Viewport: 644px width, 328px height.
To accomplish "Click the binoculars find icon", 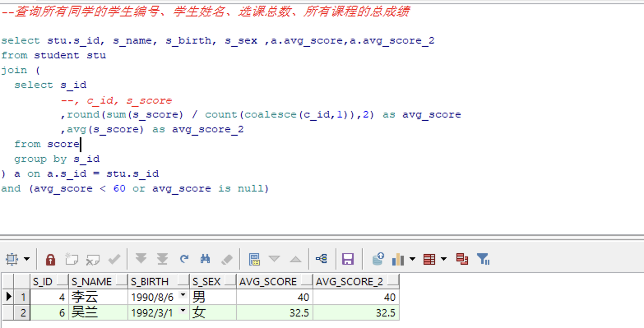I will click(x=205, y=259).
